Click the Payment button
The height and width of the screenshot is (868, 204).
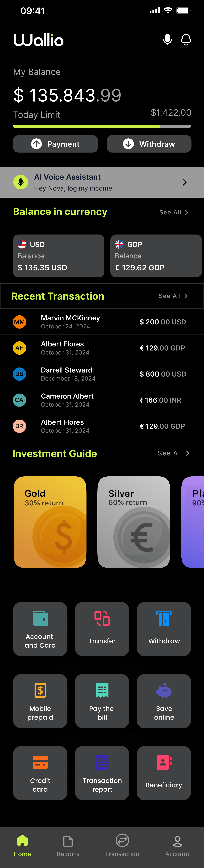(x=55, y=144)
